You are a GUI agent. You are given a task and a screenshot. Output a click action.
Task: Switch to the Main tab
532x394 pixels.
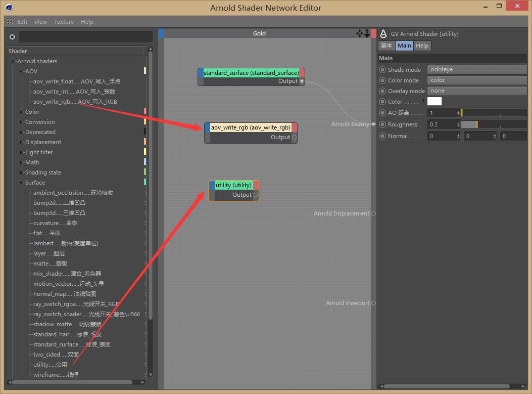404,46
